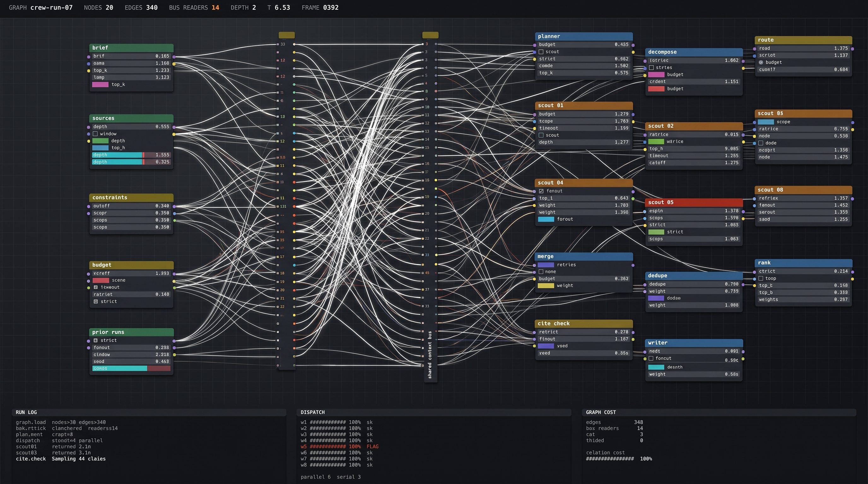
Task: Click the purple retries swatch in merge
Action: [546, 265]
